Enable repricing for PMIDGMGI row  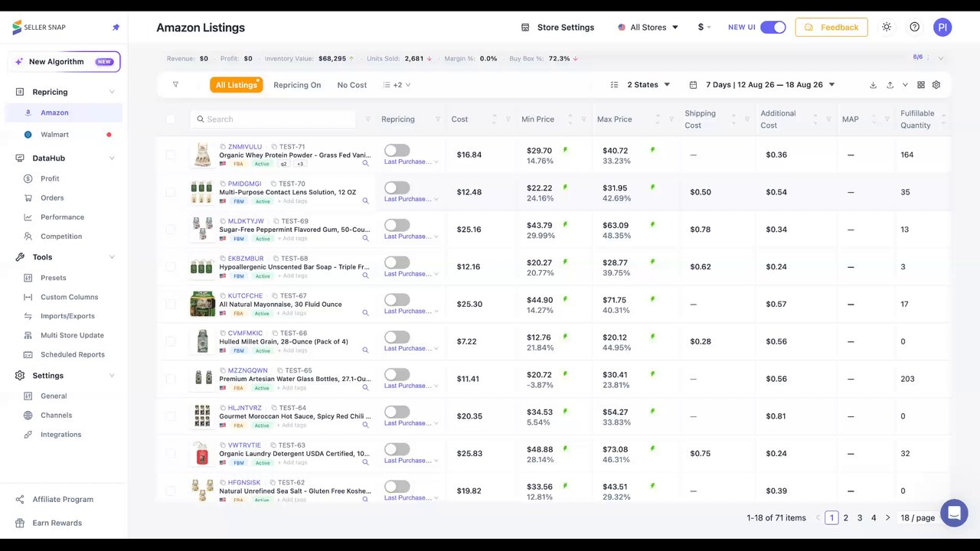point(397,187)
